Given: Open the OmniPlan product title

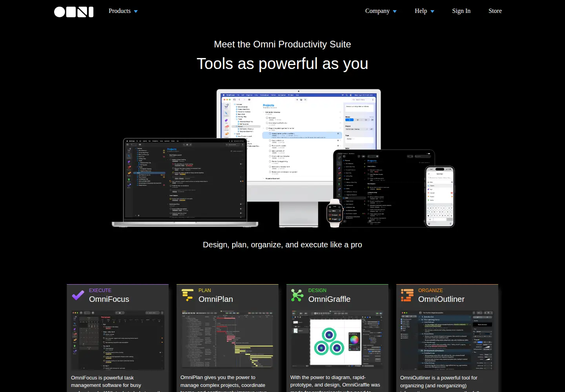Looking at the screenshot, I should [x=216, y=299].
